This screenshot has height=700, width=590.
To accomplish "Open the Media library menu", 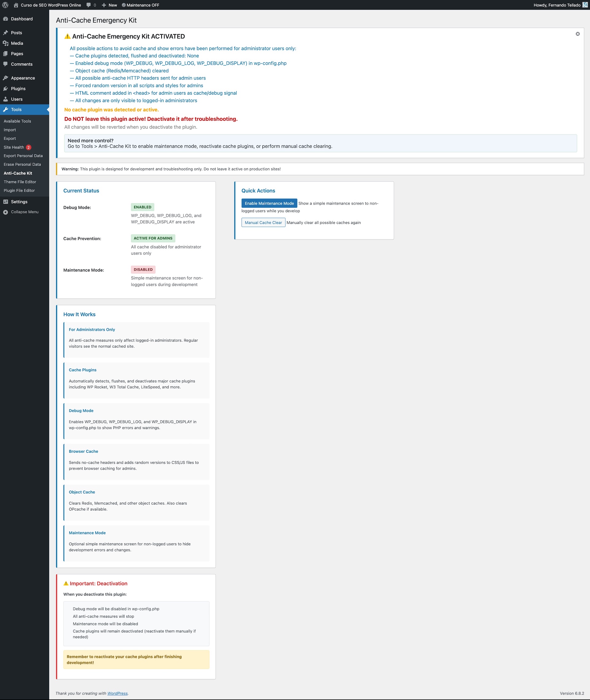I will click(17, 43).
